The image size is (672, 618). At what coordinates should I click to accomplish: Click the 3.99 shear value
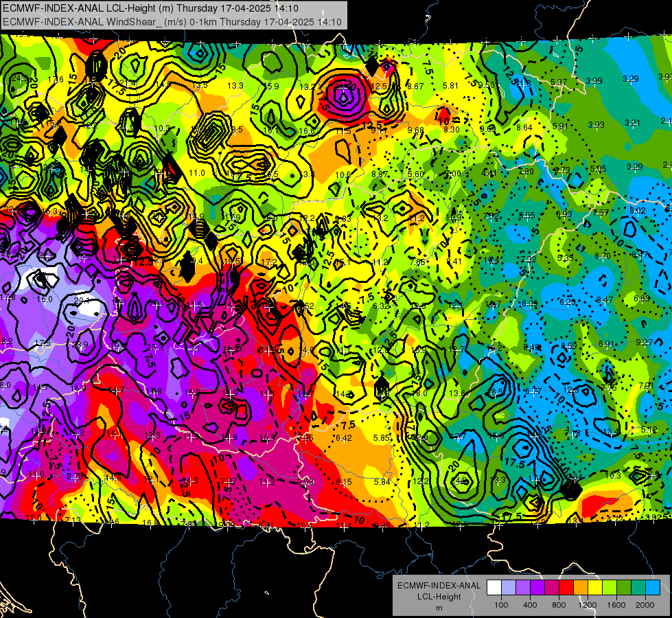594,80
